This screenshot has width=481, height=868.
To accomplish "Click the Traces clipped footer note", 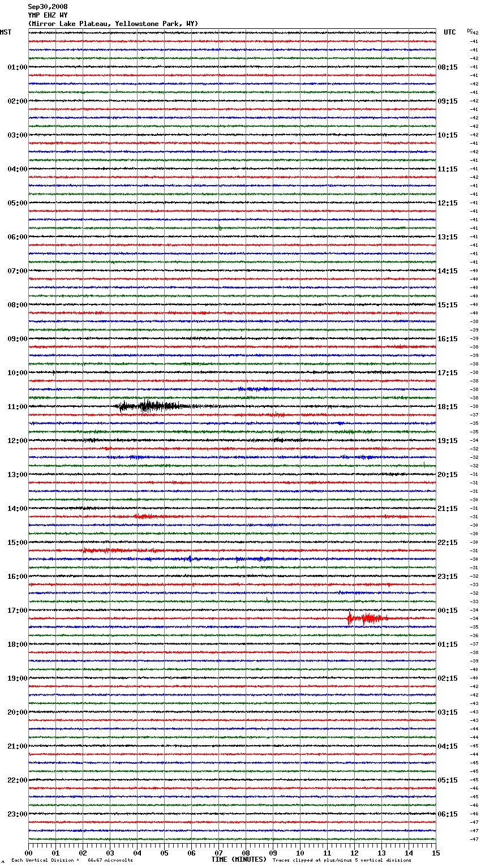I will tap(342, 860).
